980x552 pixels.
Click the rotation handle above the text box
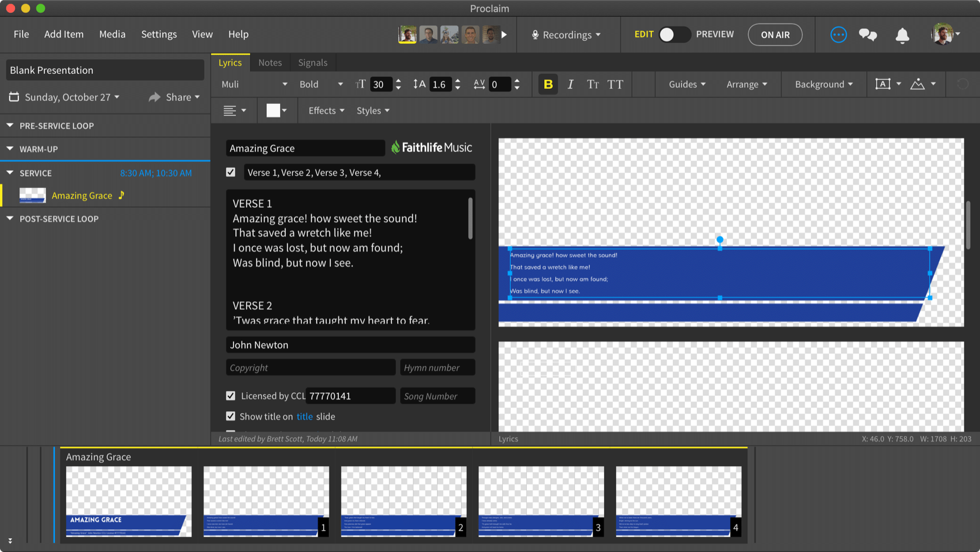click(x=719, y=239)
